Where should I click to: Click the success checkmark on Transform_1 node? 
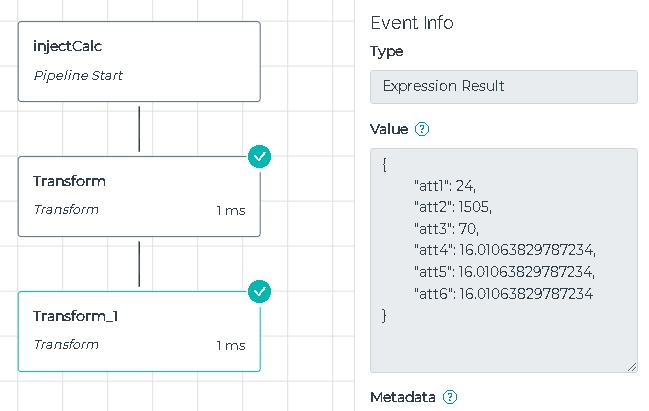click(260, 291)
